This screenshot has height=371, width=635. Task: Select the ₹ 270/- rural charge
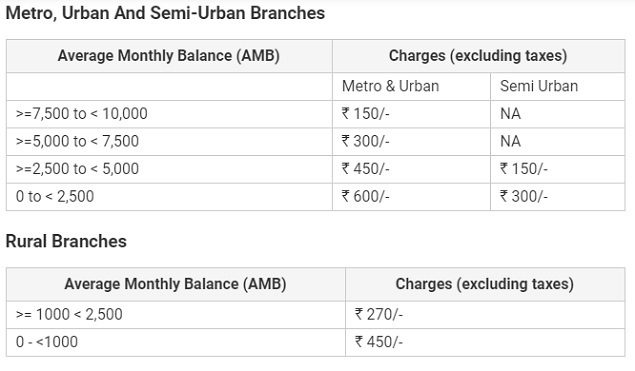pos(379,315)
